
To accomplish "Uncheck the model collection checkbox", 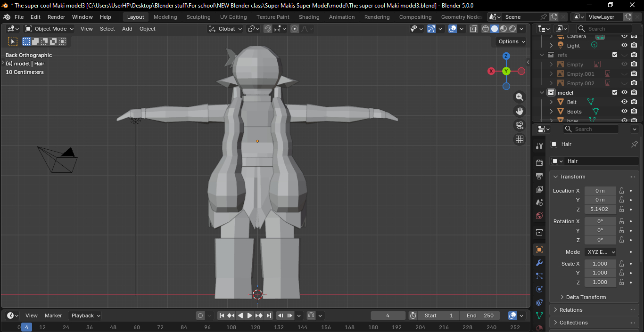I will pos(615,92).
